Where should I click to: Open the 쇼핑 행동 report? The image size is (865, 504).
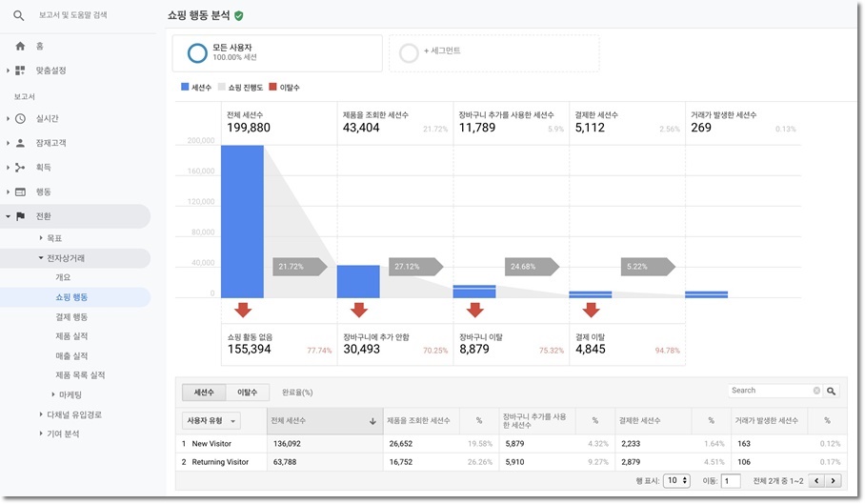point(71,297)
